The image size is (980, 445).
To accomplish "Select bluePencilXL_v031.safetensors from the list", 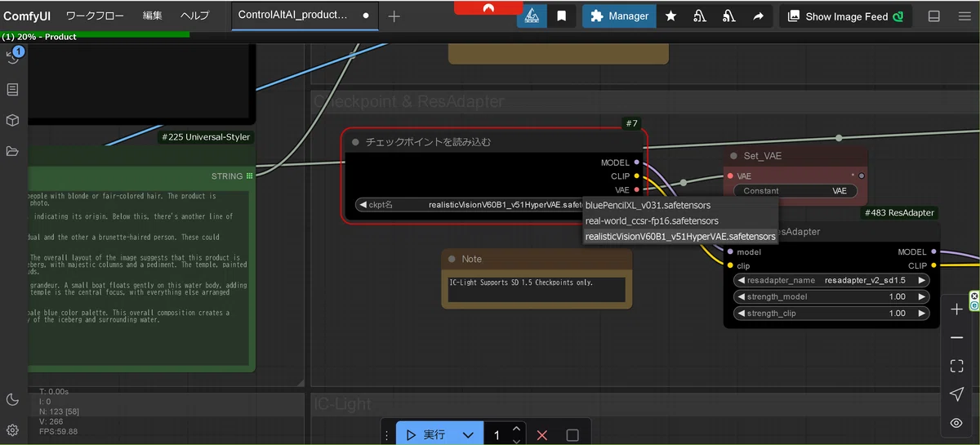I will (648, 206).
